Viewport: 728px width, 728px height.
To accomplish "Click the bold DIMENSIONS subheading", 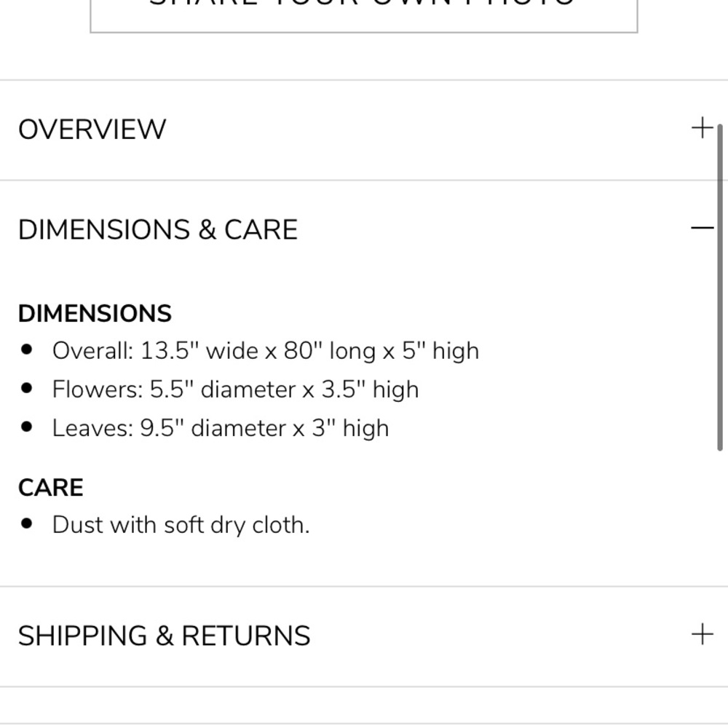I will pos(95,314).
